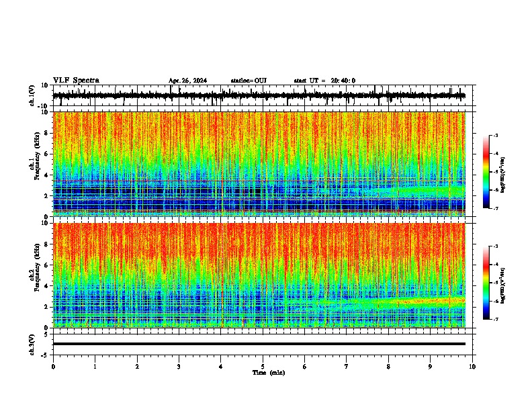Viewport: 532px width, 411px height.
Task: Click the "4" kHz tick on ch.1 frequency axis
Action: tap(47, 175)
